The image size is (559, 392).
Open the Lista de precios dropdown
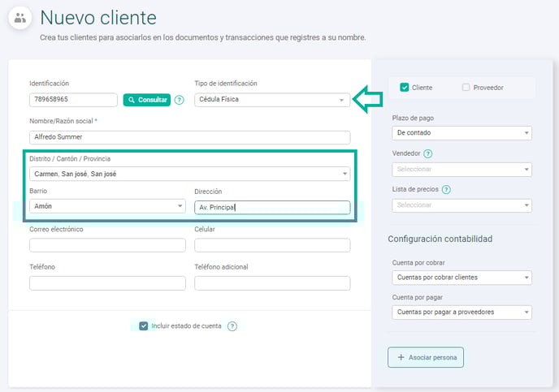[461, 205]
